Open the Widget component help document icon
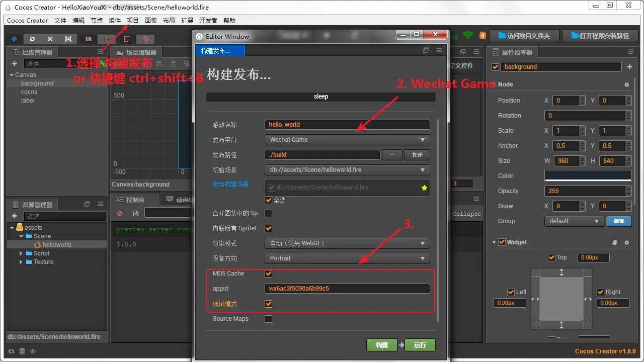 tap(615, 242)
